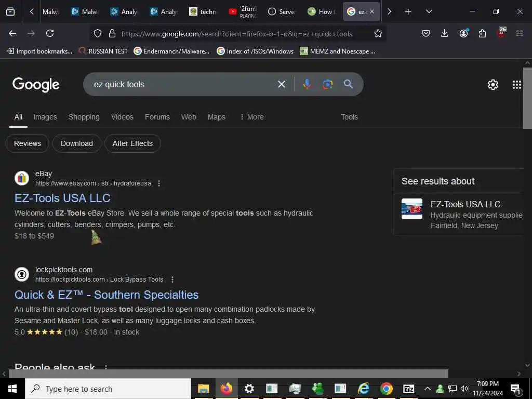Click the ad blocker extension badge icon
532x399 pixels.
(501, 33)
